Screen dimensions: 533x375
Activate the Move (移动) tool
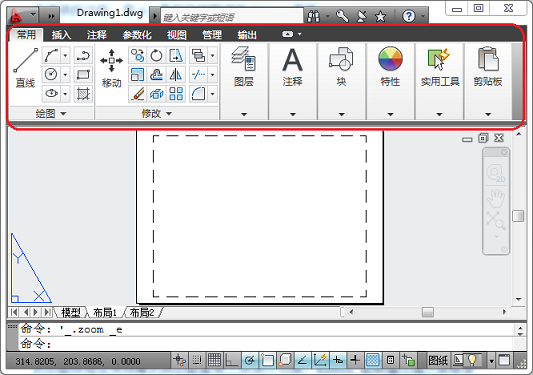point(111,68)
